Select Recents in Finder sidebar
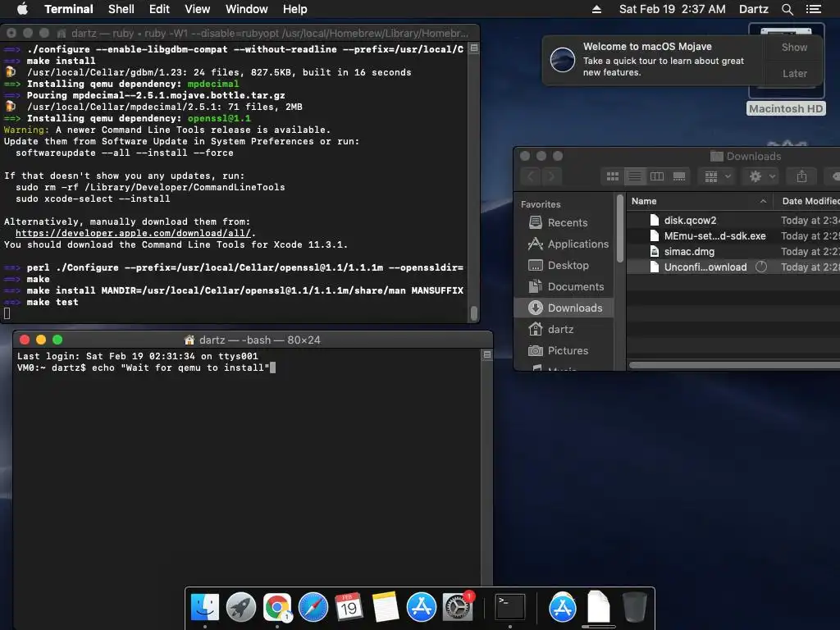Viewport: 840px width, 630px height. [x=564, y=222]
